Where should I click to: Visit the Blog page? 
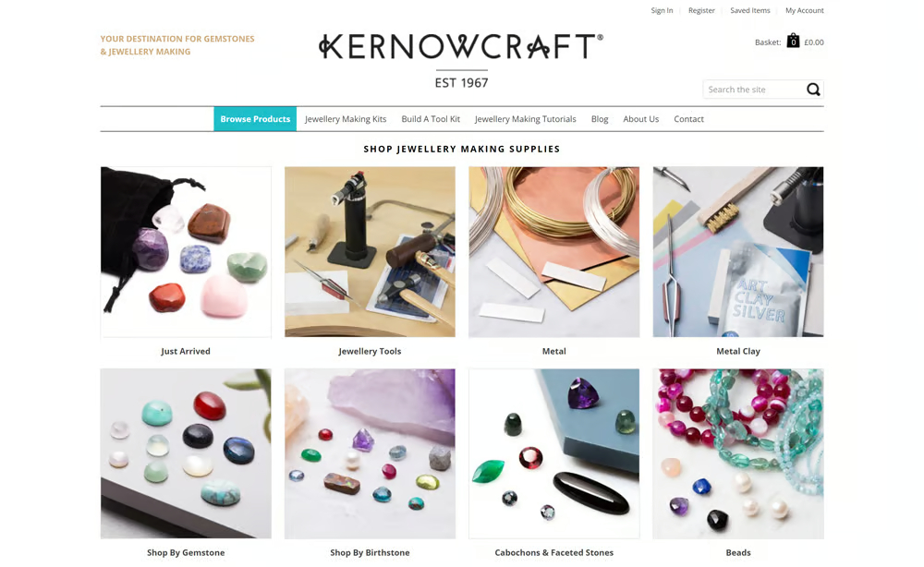tap(600, 119)
